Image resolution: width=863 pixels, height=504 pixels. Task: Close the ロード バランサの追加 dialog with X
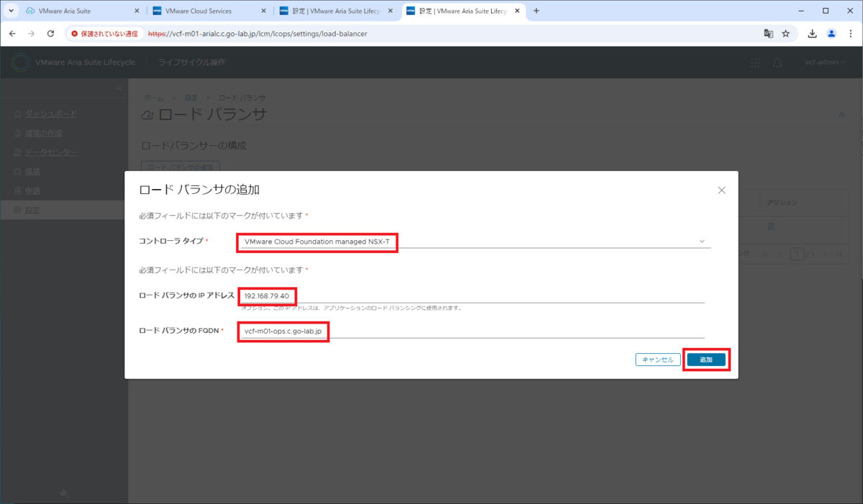721,191
